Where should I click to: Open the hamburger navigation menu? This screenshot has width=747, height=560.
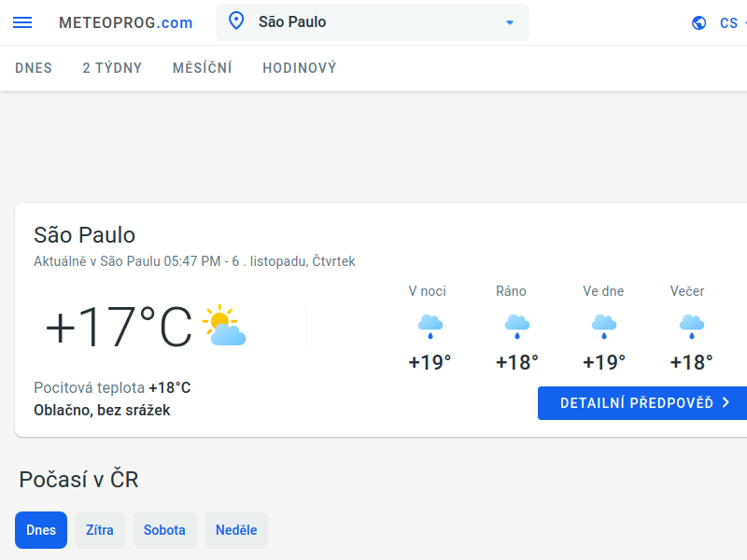[x=21, y=22]
